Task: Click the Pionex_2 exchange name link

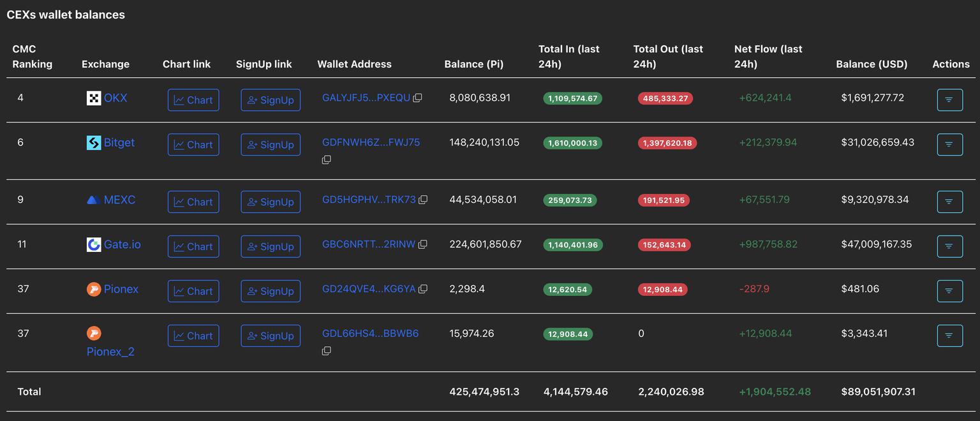Action: tap(110, 351)
